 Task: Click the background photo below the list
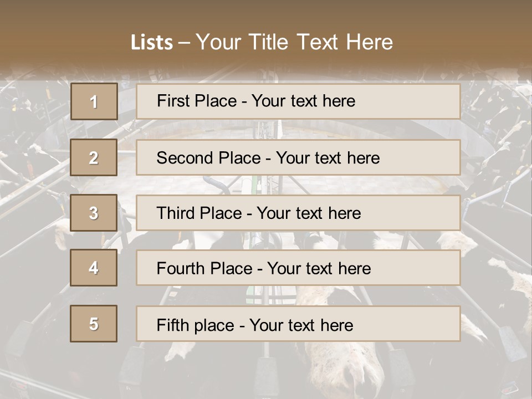[266, 371]
